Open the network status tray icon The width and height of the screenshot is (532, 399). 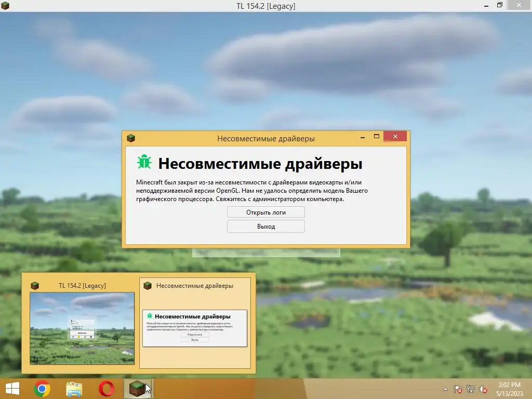(471, 389)
